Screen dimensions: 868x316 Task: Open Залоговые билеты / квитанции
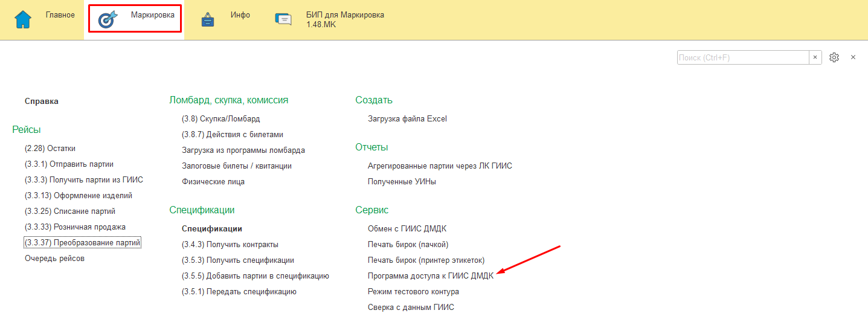[x=237, y=166]
